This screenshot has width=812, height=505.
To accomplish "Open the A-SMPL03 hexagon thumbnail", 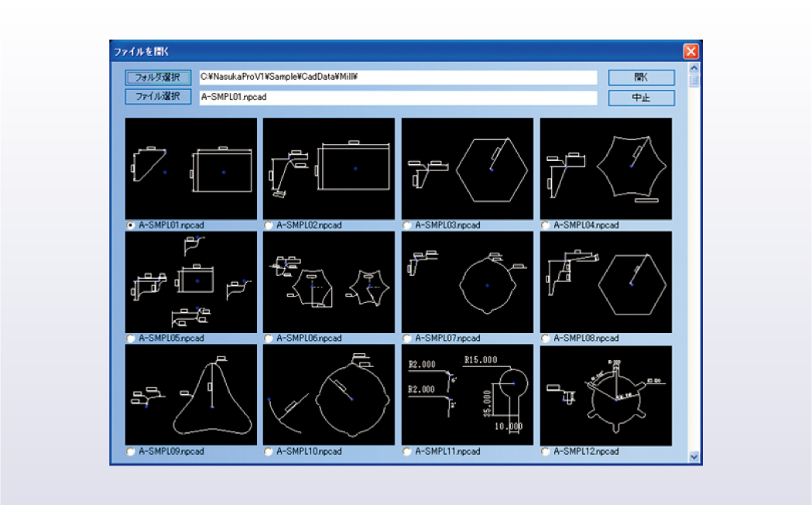I will [467, 168].
